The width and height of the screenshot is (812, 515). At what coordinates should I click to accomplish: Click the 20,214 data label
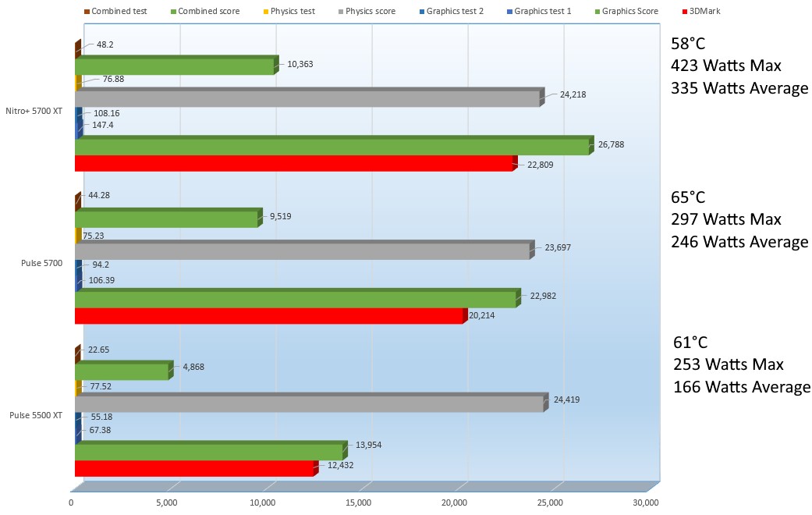[484, 316]
